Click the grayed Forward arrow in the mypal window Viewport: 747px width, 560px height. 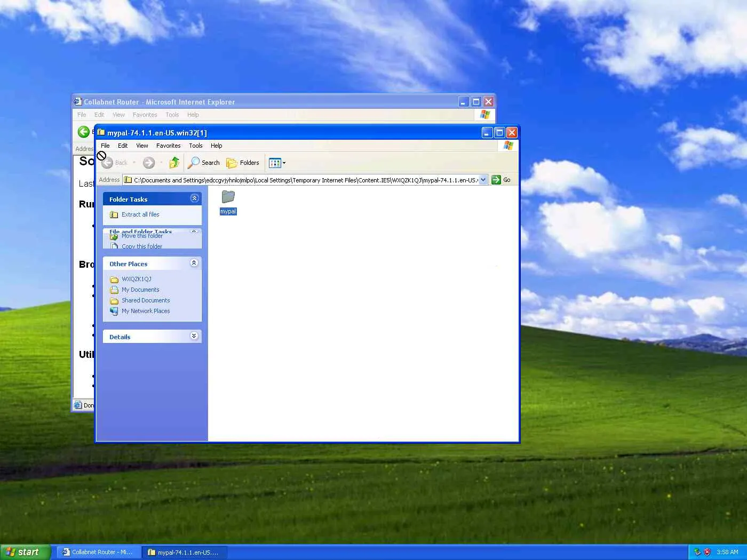(x=149, y=163)
